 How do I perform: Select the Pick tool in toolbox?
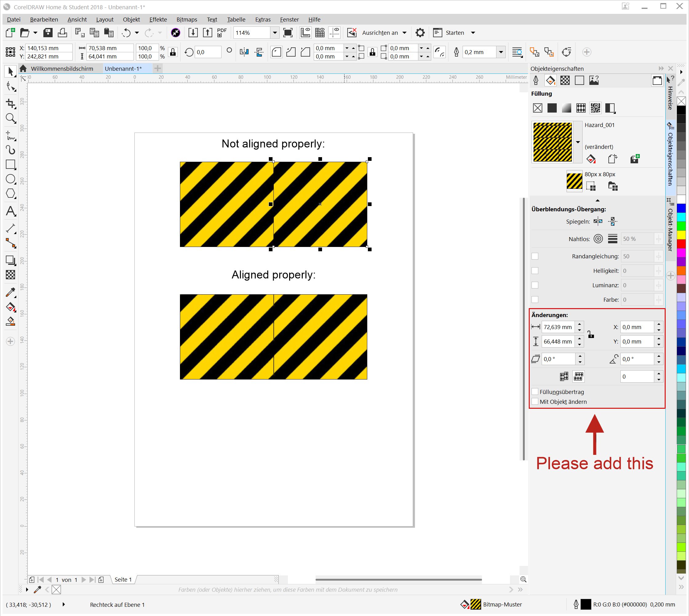click(x=10, y=71)
